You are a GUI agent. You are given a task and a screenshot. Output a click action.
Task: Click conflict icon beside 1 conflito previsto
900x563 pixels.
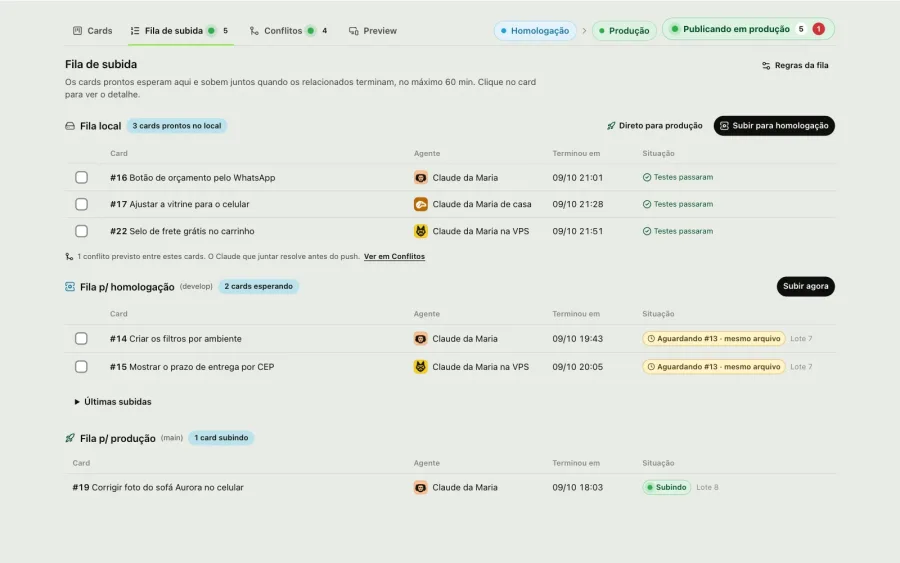pyautogui.click(x=69, y=257)
